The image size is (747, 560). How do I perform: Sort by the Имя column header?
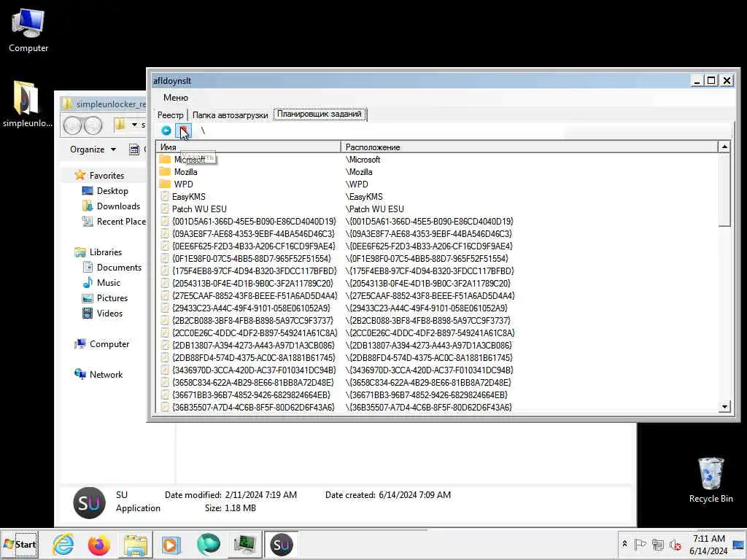[248, 147]
